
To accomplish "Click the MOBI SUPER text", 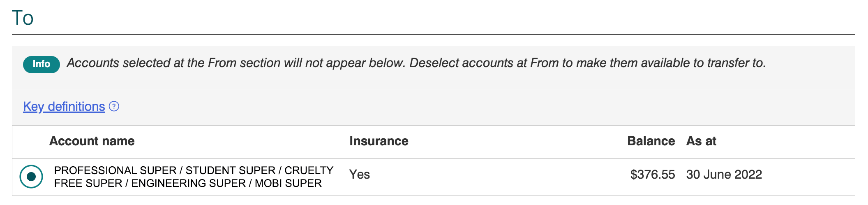I will tap(288, 183).
